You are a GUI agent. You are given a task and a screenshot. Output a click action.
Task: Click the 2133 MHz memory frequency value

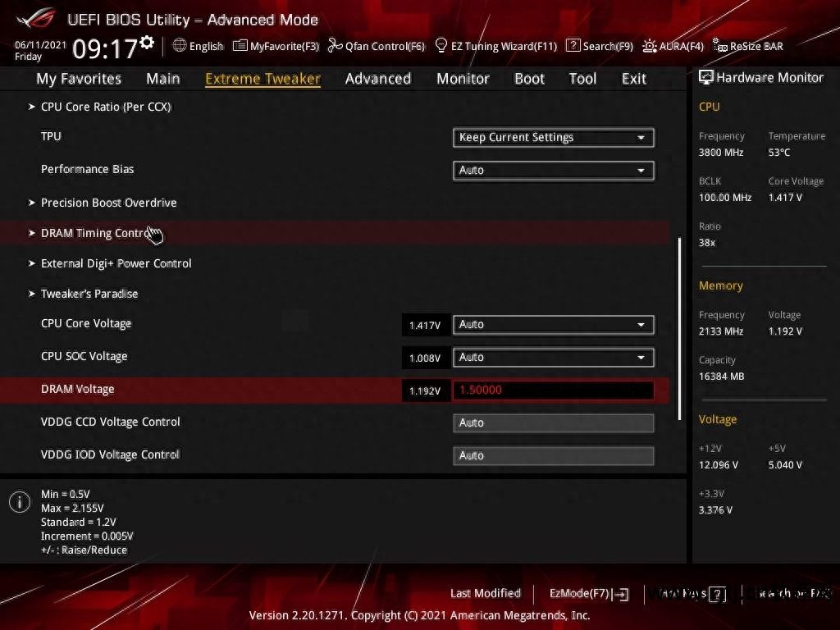(721, 331)
